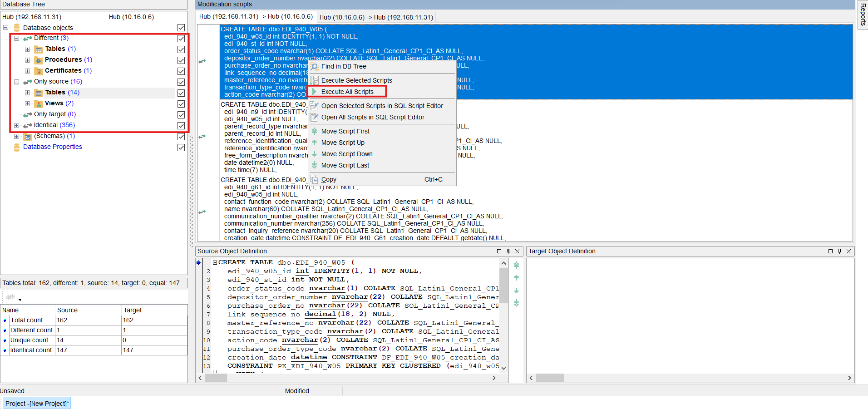Collapse the Different (3) tree node
Image resolution: width=868 pixels, height=409 pixels.
coord(16,38)
